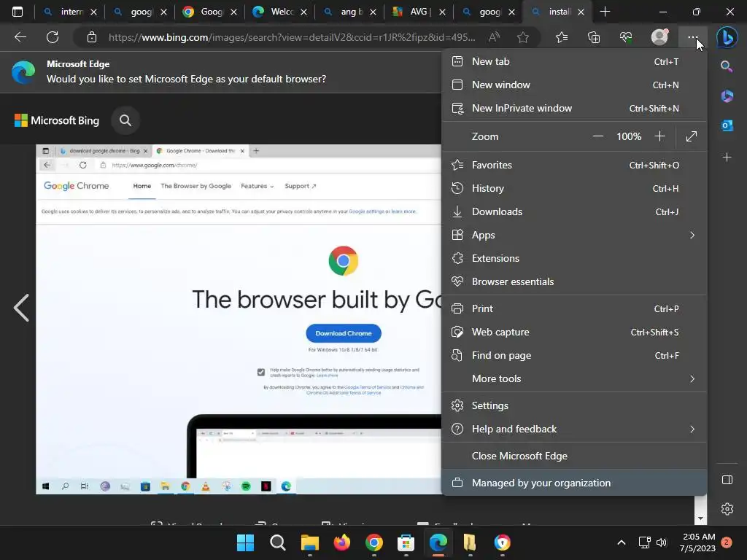
Task: Launch Google Chrome from taskbar
Action: [x=374, y=542]
